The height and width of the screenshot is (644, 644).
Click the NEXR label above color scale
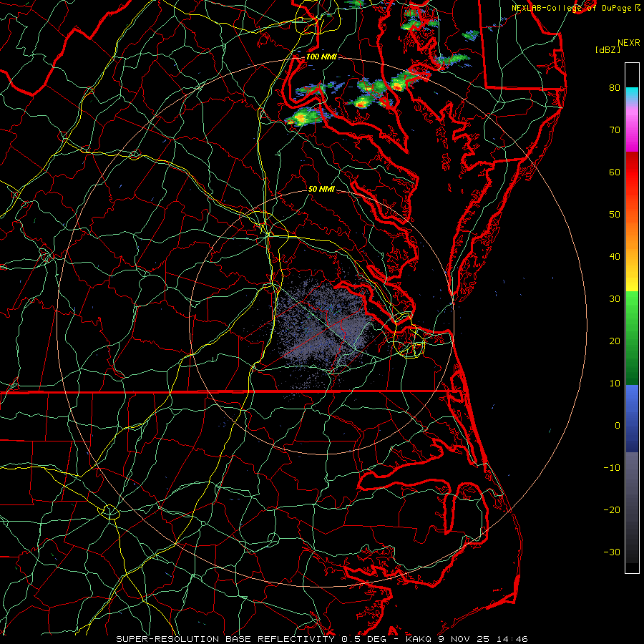[629, 43]
